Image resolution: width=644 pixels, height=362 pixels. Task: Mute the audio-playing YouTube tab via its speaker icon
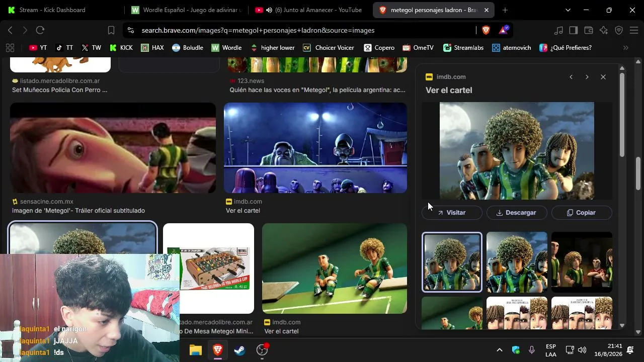tap(269, 10)
